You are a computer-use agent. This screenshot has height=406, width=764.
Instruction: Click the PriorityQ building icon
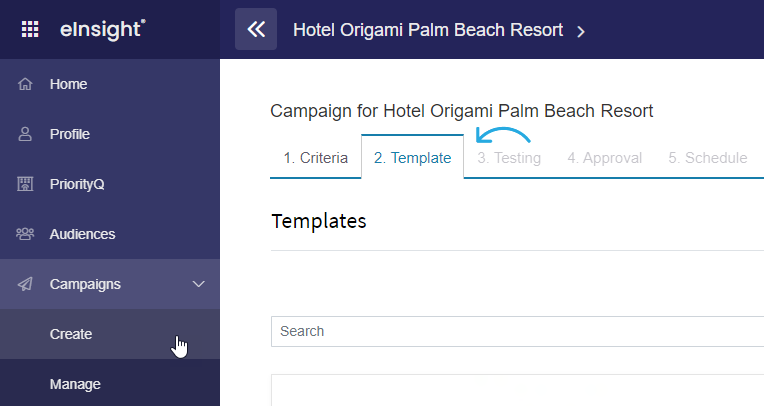pos(25,184)
